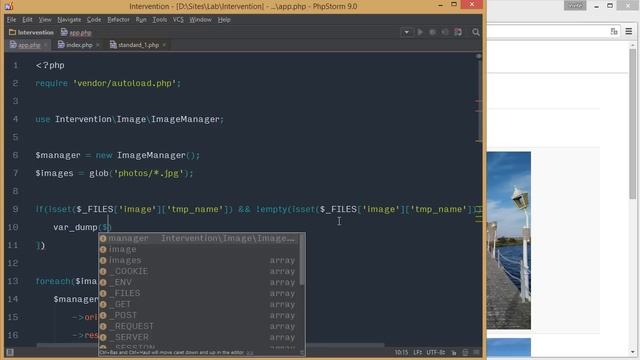Toggle tool window buttons icon in status bar
The image size is (640, 360).
tap(10, 352)
